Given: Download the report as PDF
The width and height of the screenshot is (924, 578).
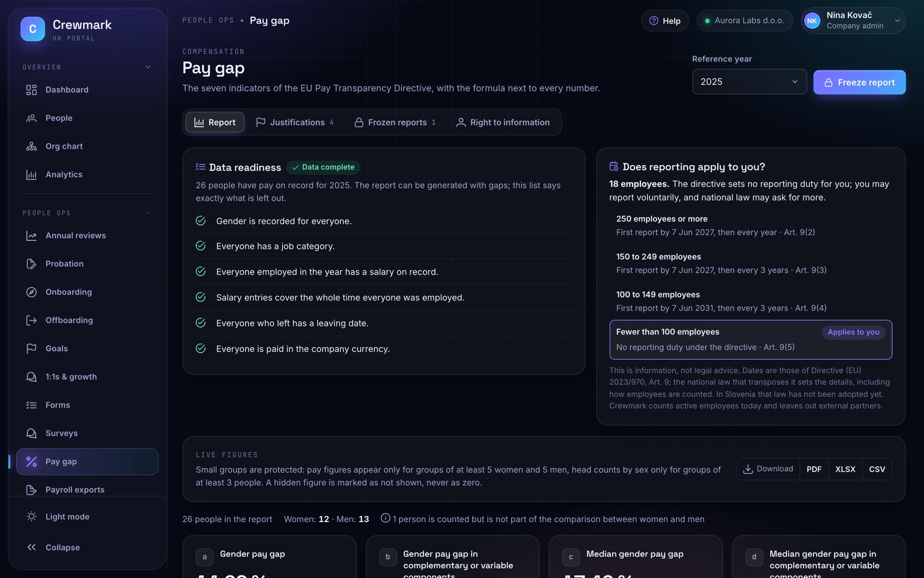Looking at the screenshot, I should [x=814, y=469].
